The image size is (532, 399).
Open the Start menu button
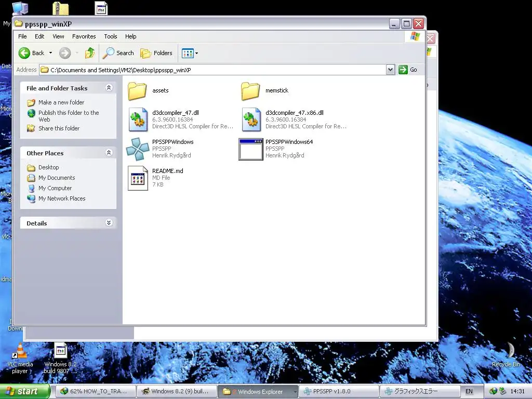(x=25, y=392)
